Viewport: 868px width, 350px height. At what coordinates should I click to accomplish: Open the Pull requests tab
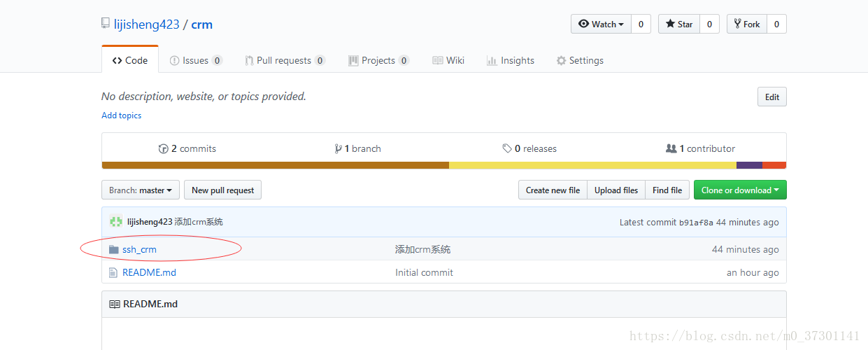click(285, 60)
